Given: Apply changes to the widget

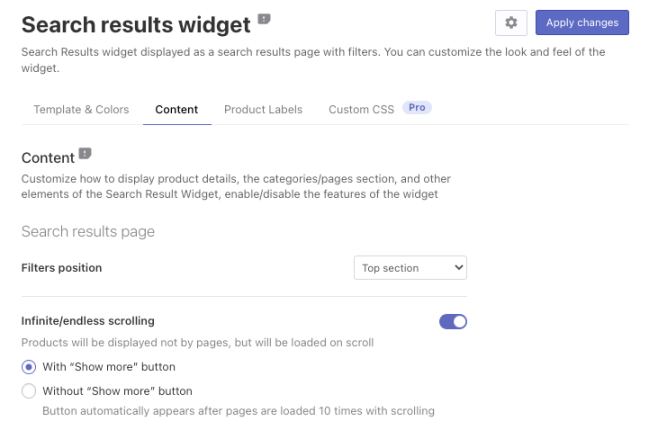Looking at the screenshot, I should [582, 23].
